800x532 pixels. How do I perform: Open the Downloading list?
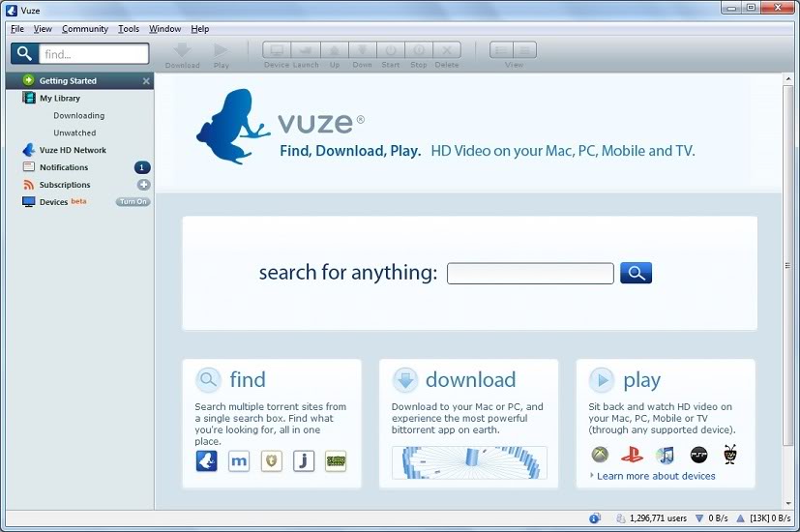[x=79, y=116]
